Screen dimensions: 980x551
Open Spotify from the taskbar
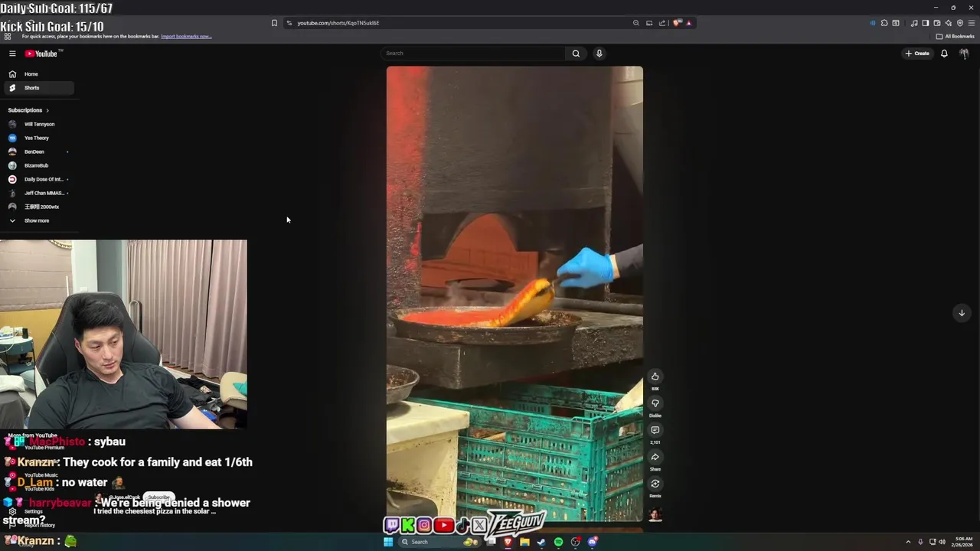558,542
